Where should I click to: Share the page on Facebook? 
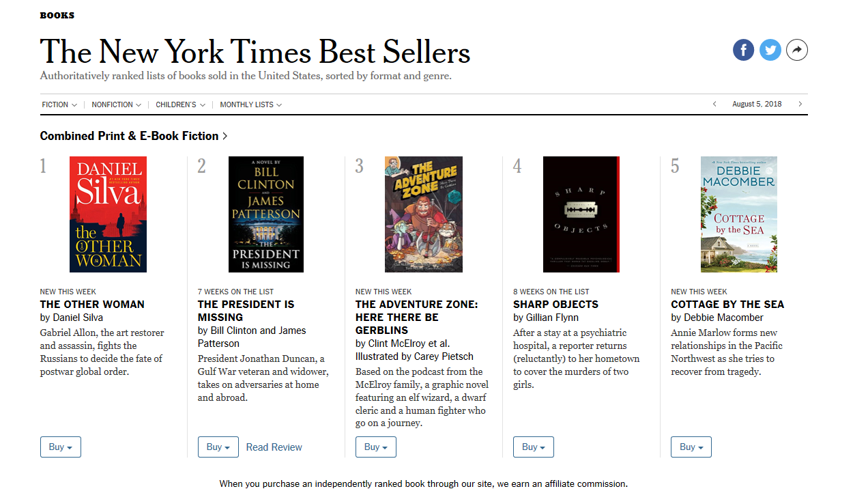coord(743,50)
